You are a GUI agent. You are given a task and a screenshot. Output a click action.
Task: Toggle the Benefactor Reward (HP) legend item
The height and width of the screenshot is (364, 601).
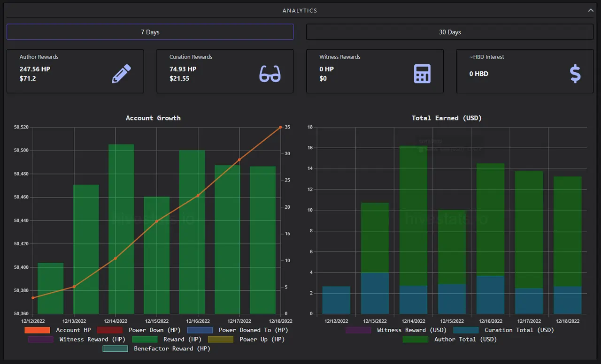point(156,349)
